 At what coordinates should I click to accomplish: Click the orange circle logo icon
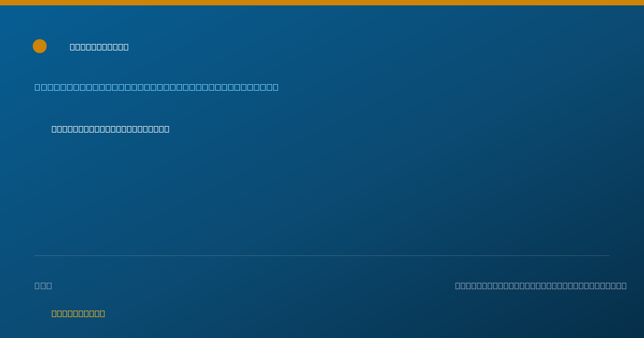point(40,46)
